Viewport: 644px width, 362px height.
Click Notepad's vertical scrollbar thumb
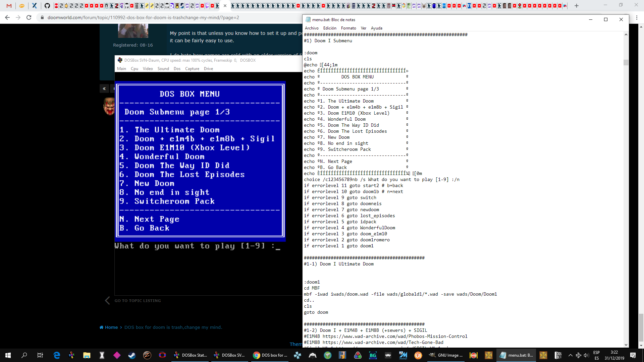pos(626,63)
